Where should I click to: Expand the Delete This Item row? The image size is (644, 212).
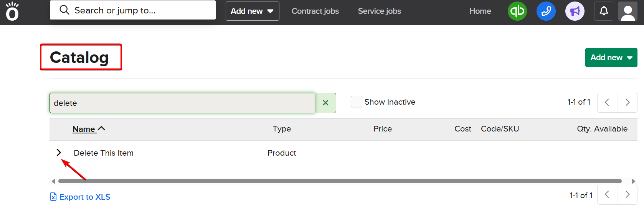[x=59, y=153]
